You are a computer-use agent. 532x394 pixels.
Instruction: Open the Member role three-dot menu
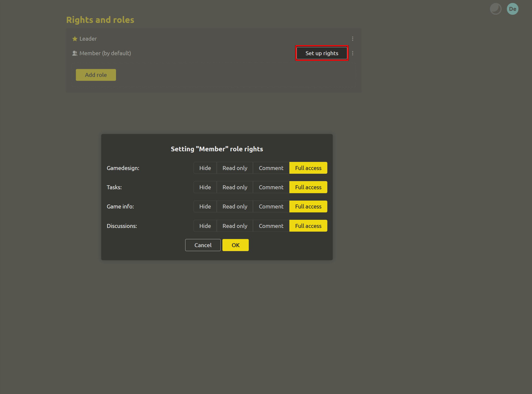click(352, 53)
